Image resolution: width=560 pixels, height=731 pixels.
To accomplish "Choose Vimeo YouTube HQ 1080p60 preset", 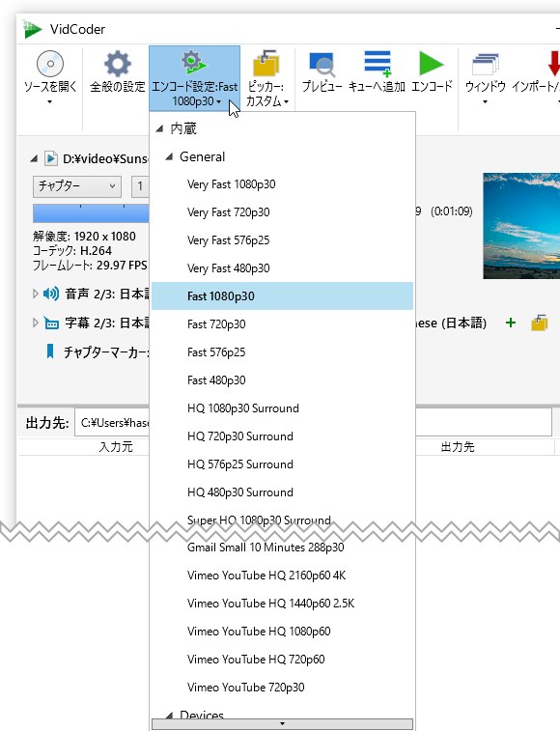I will (x=282, y=631).
